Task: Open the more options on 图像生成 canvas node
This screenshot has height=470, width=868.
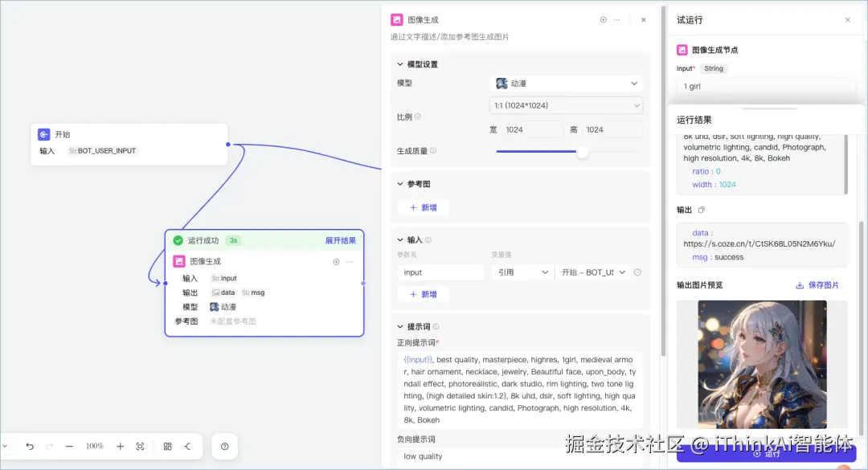Action: point(350,262)
